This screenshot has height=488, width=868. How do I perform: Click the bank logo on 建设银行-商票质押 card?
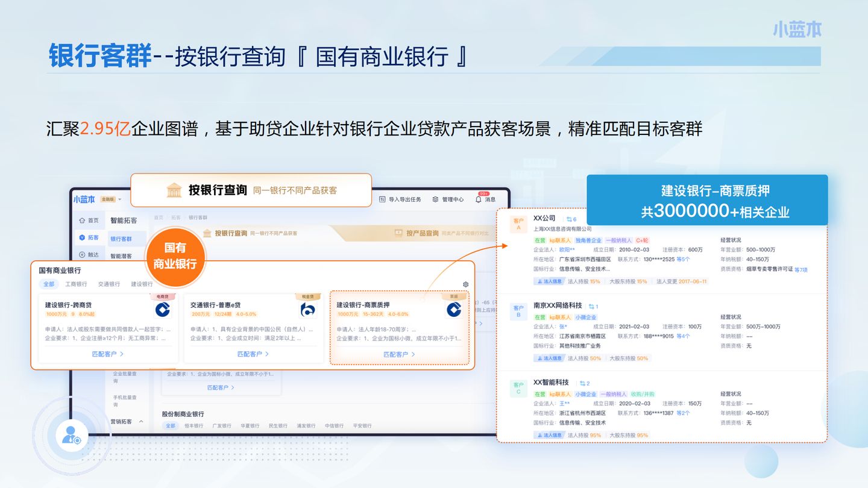click(x=454, y=310)
